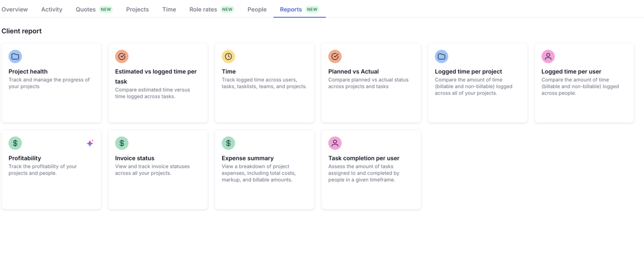Click the pink user icon on Task completion per user
This screenshot has height=280, width=644.
click(x=335, y=143)
